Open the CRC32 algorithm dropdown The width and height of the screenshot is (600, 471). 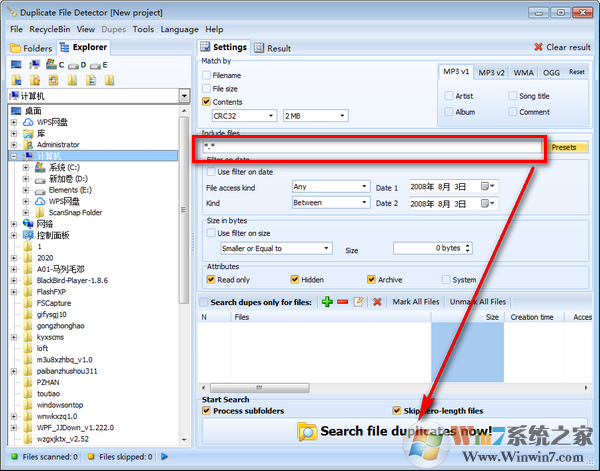point(245,116)
